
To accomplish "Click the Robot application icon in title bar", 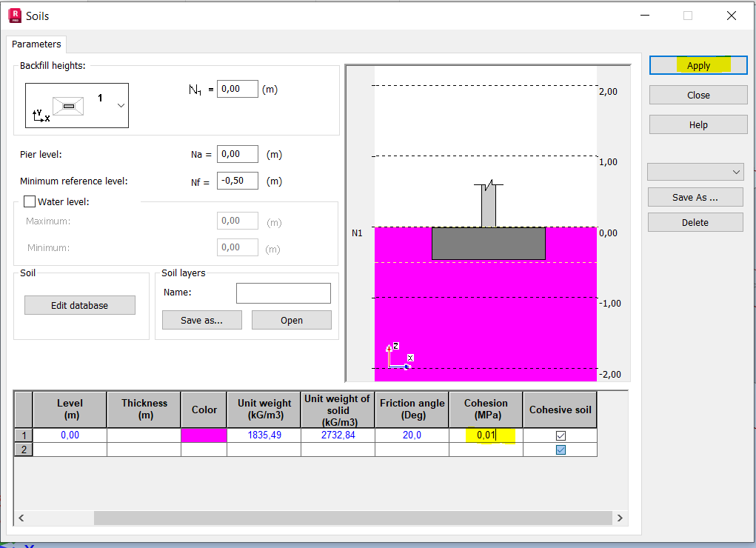I will pos(14,15).
